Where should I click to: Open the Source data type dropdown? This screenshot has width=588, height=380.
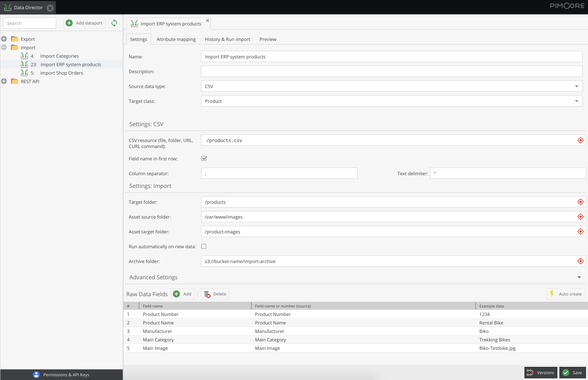576,86
